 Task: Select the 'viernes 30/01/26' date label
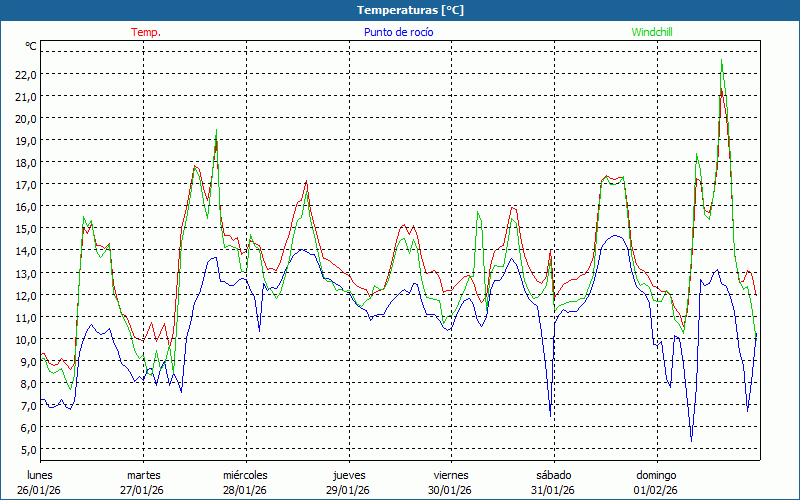click(451, 482)
